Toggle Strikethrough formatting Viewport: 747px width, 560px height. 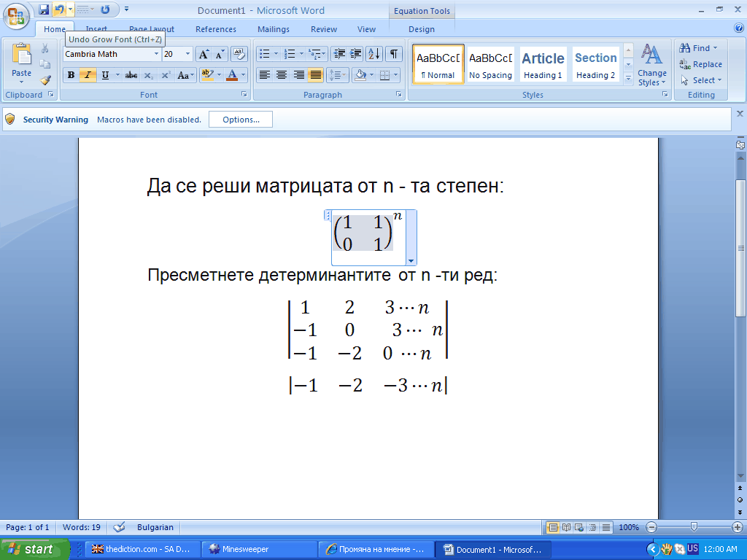coord(131,75)
